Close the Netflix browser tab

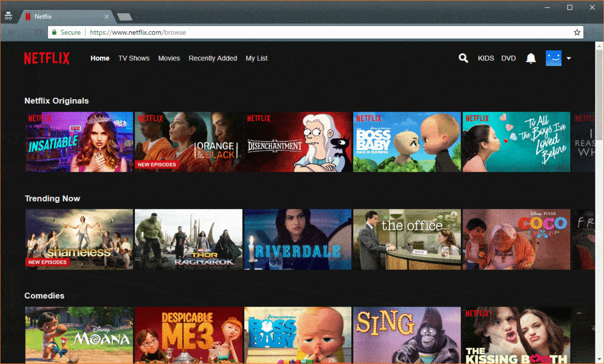click(x=106, y=17)
